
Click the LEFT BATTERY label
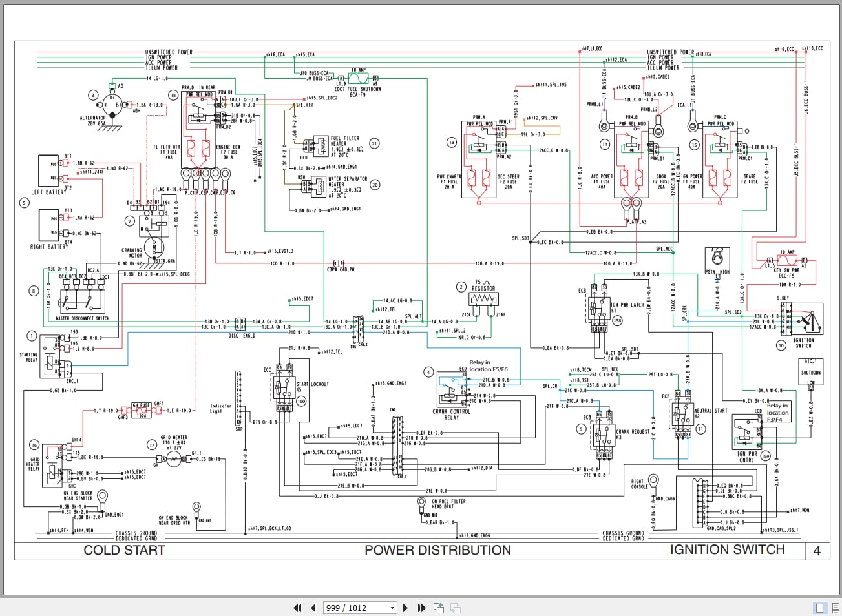click(x=48, y=192)
